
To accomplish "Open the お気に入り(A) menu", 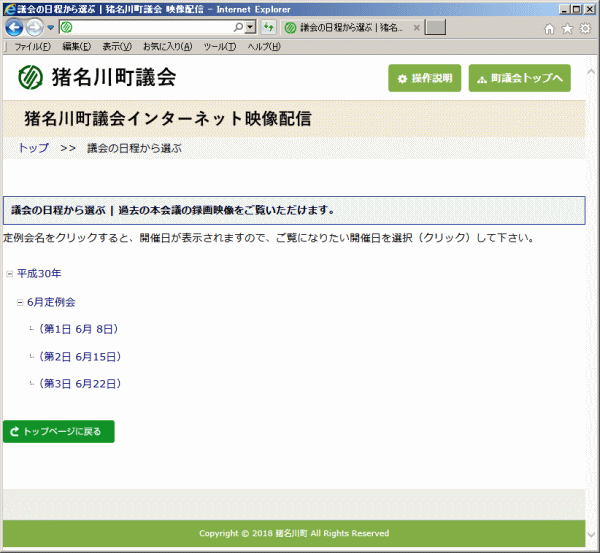I will tap(167, 47).
